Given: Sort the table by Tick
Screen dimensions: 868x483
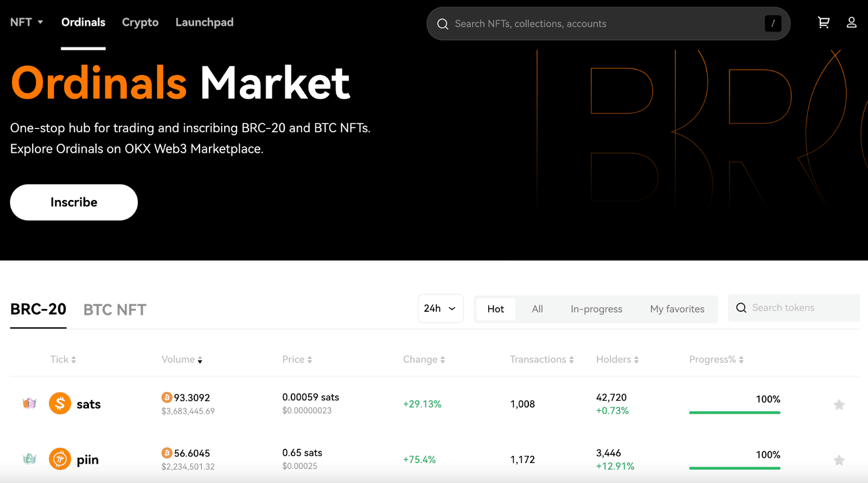Looking at the screenshot, I should click(63, 359).
